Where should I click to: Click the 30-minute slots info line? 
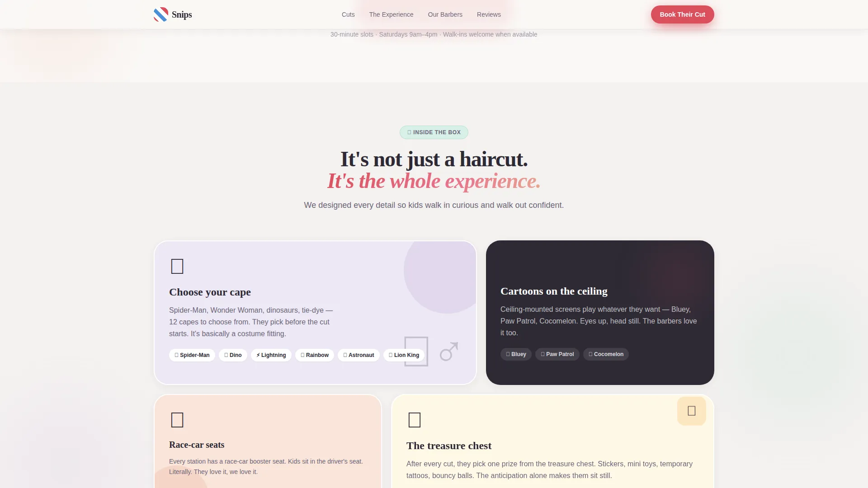coord(434,34)
